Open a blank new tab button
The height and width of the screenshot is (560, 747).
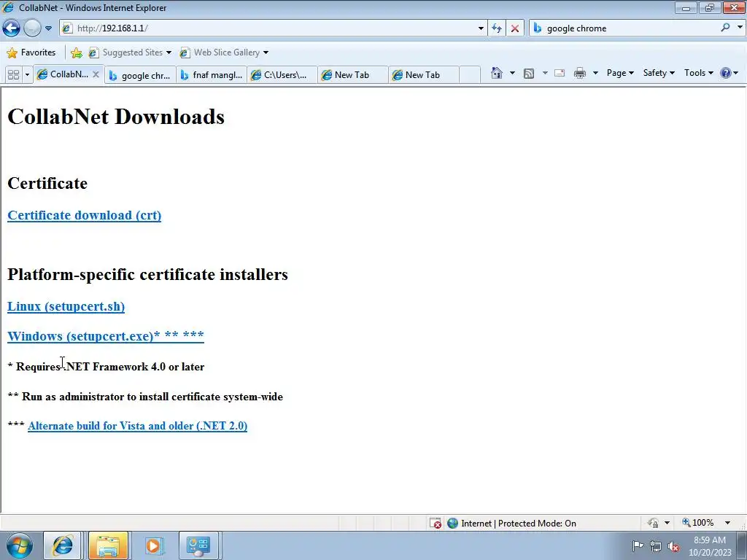point(470,75)
